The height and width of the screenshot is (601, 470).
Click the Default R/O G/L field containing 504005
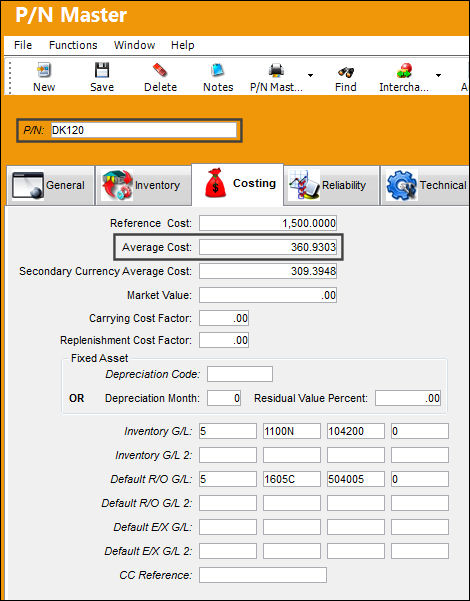click(x=356, y=479)
